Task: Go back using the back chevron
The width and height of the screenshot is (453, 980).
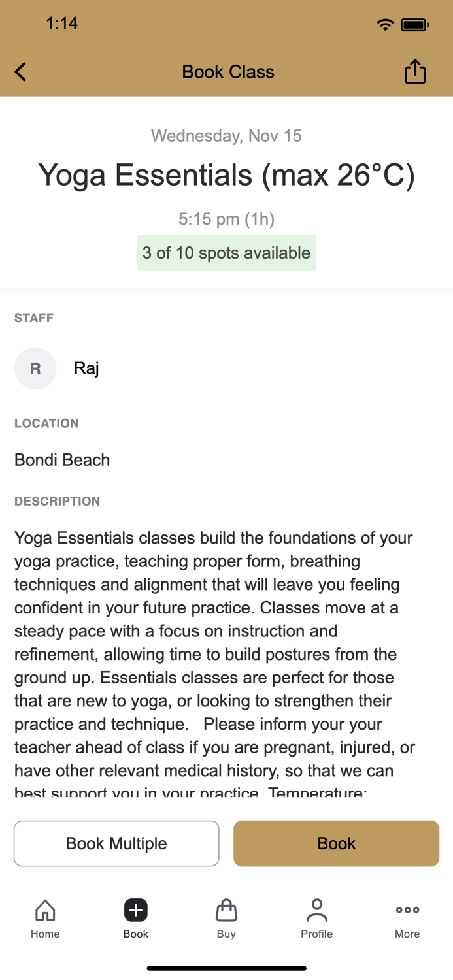Action: coord(20,72)
